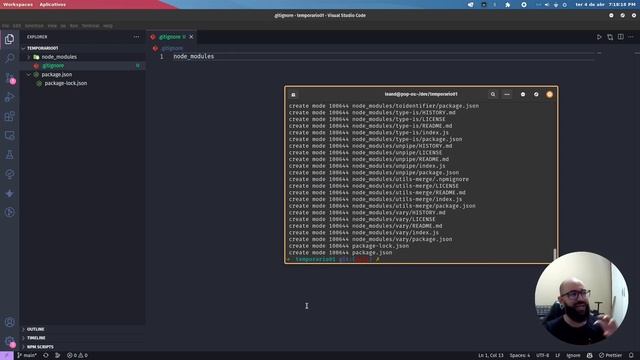The image size is (640, 360).
Task: Open the power menu in system tray
Action: [x=564, y=4]
